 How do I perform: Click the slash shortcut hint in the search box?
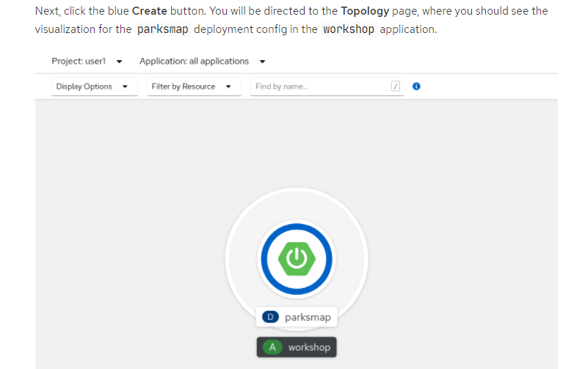tap(395, 87)
